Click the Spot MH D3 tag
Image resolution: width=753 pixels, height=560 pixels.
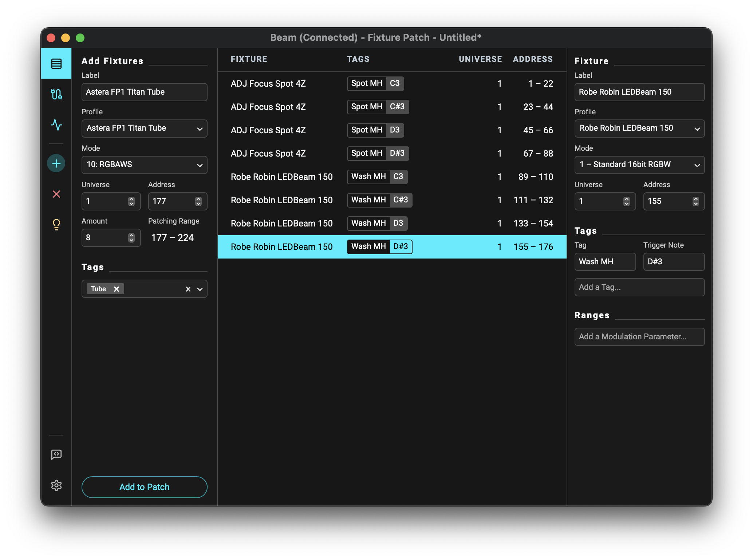[x=375, y=130]
